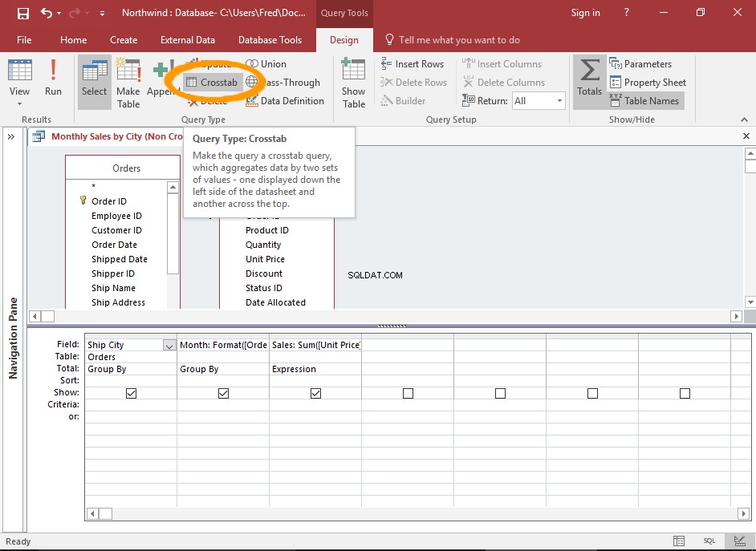756x551 pixels.
Task: Choose the Select query type
Action: pos(94,81)
